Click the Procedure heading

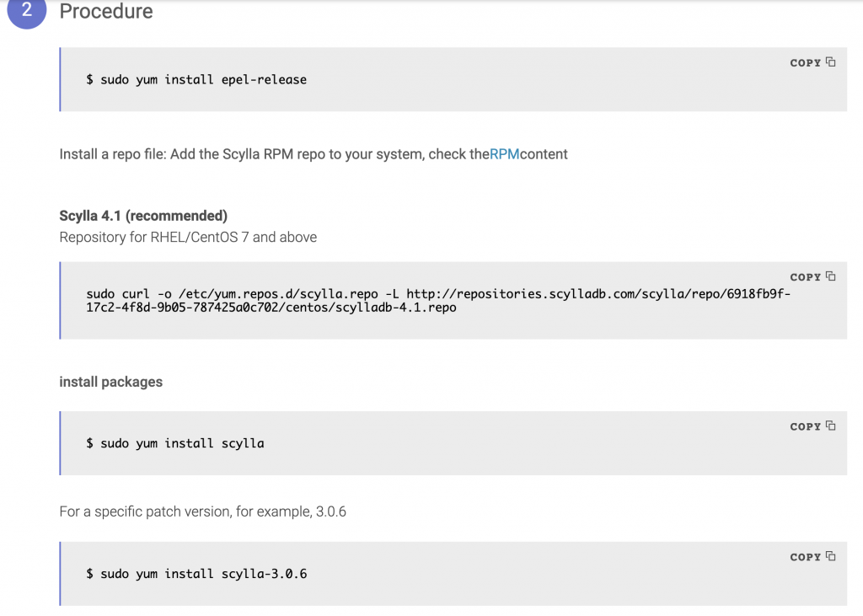tap(106, 12)
